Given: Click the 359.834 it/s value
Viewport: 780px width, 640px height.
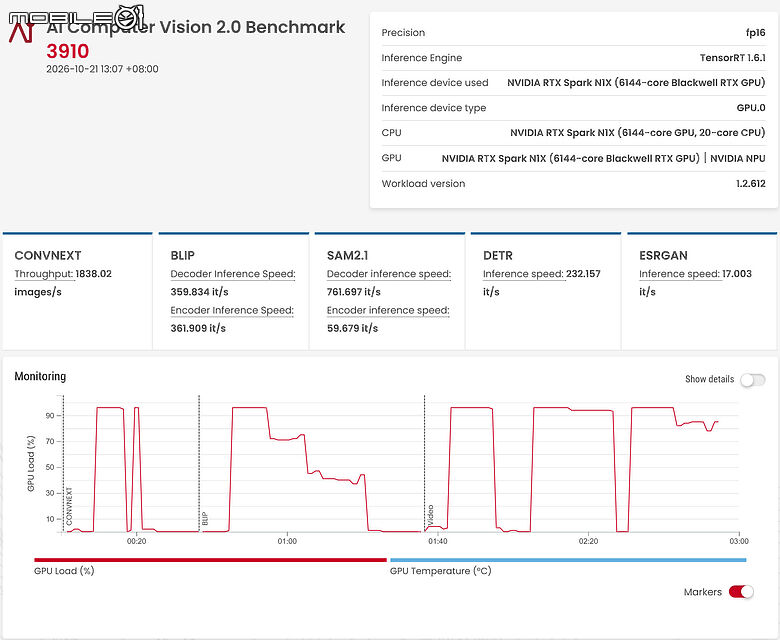Looking at the screenshot, I should (x=199, y=292).
